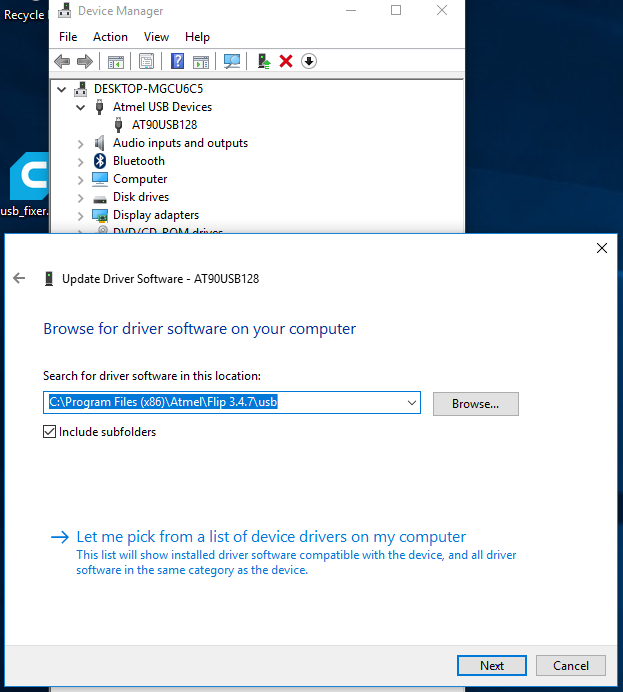Screen dimensions: 623x692
Task: Collapse the Atmel USB Devices node
Action: [80, 108]
